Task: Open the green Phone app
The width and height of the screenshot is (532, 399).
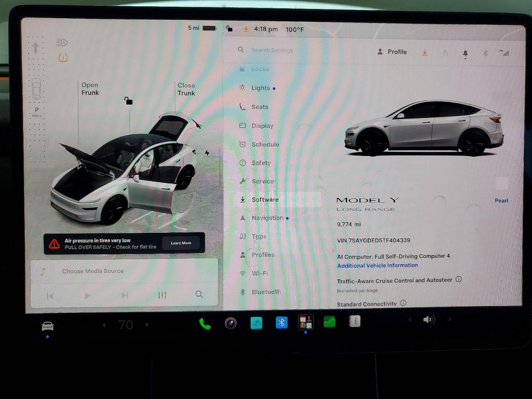Action: click(204, 323)
